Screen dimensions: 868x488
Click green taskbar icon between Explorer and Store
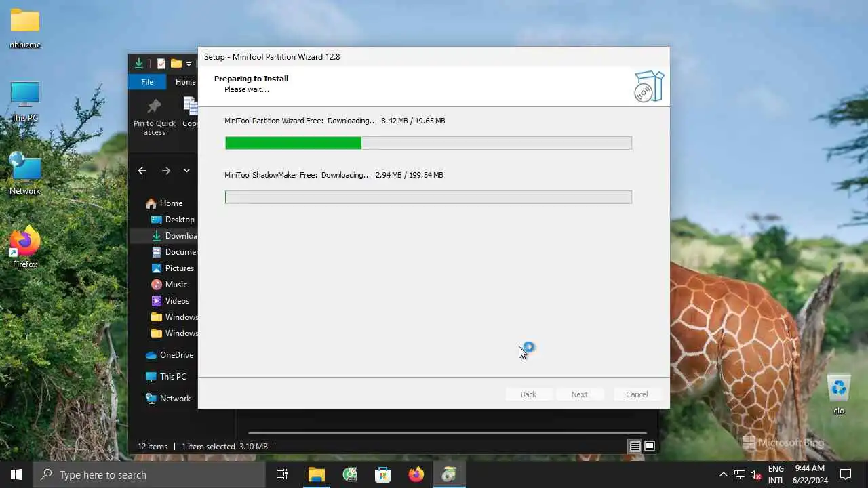coord(350,474)
